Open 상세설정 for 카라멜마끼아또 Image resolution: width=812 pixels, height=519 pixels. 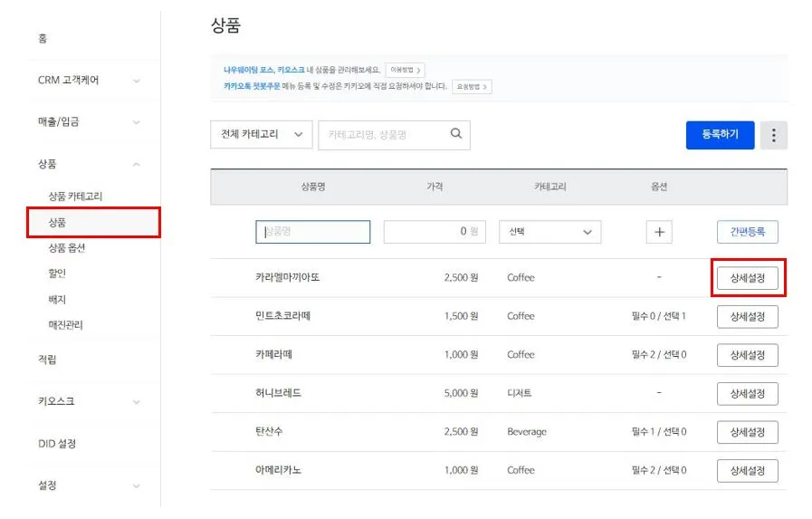click(747, 278)
